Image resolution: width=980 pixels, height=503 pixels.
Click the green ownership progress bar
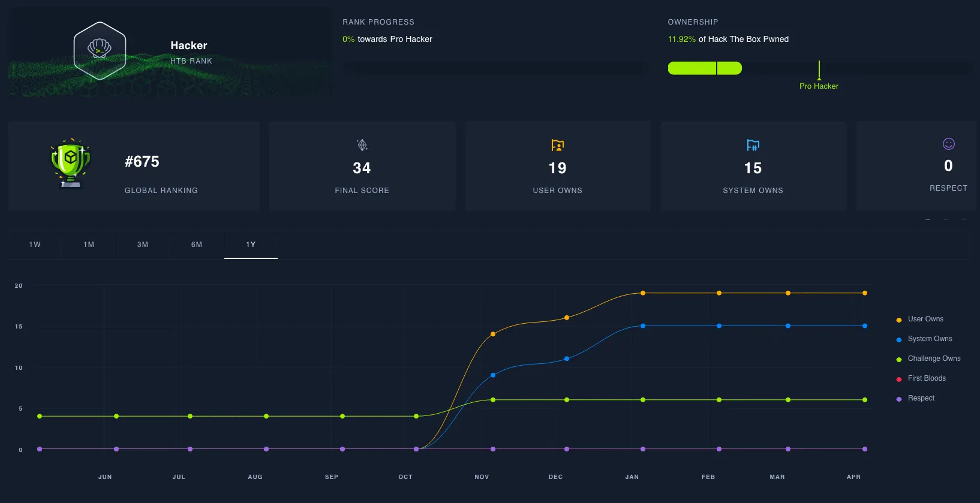point(705,68)
